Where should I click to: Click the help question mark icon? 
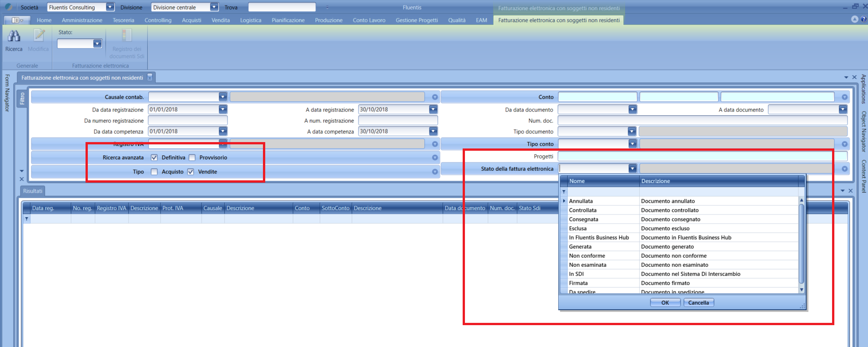point(863,19)
